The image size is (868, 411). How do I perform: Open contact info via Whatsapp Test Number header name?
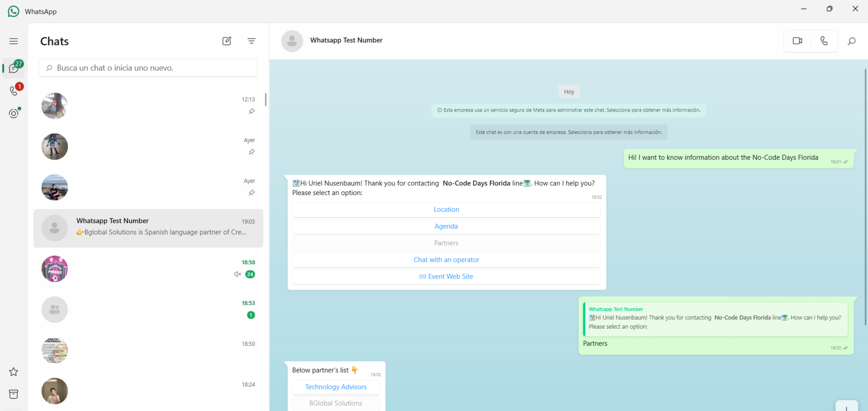point(346,40)
